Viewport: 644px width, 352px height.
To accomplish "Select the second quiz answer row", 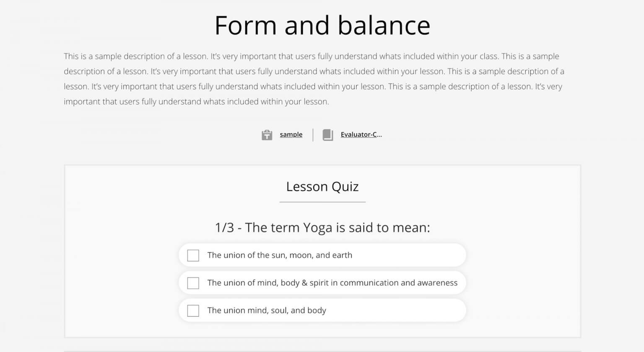I will click(x=322, y=283).
